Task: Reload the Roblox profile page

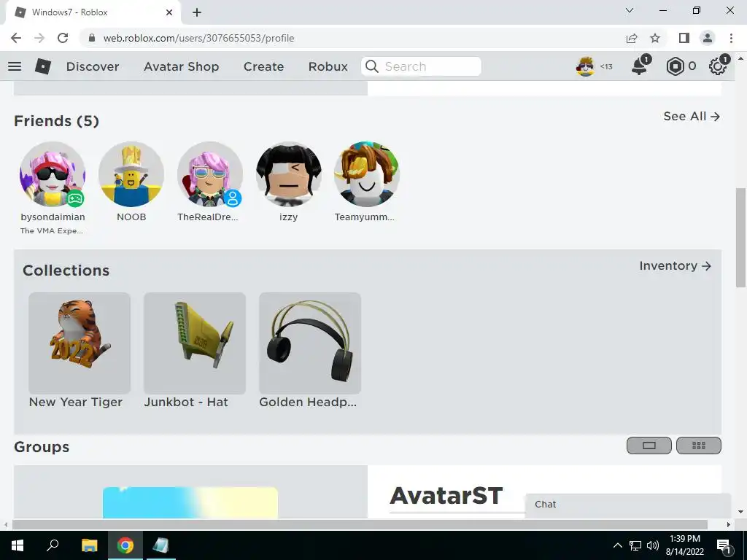Action: [x=63, y=38]
